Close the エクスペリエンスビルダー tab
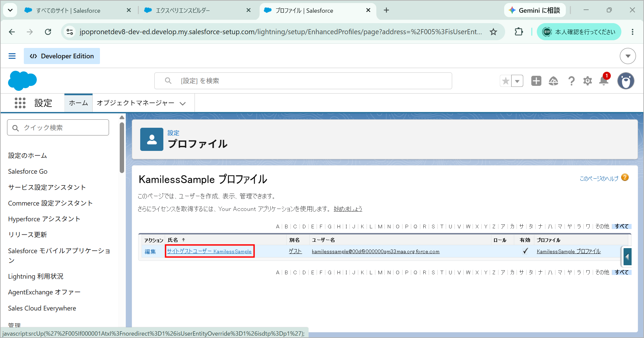 (x=249, y=10)
